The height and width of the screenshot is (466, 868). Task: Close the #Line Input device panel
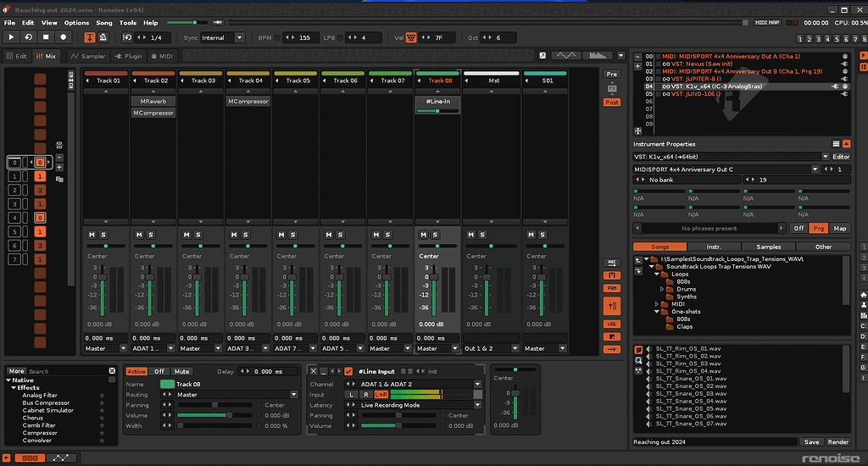point(314,371)
